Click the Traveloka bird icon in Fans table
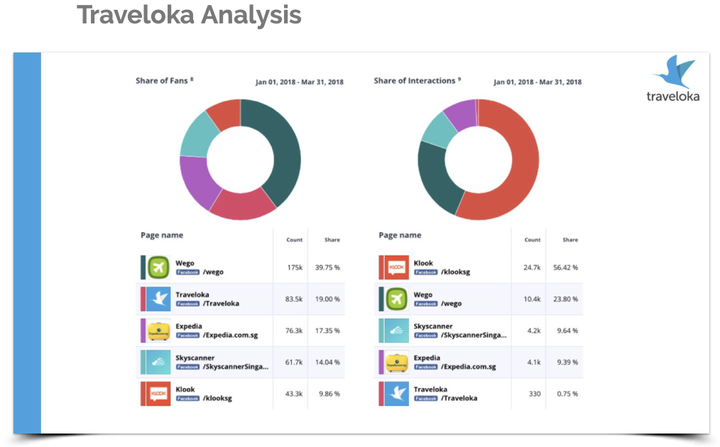This screenshot has width=720, height=447. tap(158, 298)
